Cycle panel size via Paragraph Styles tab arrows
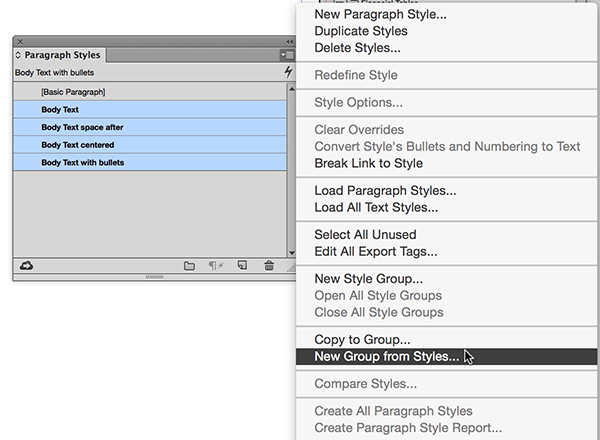 (x=18, y=55)
